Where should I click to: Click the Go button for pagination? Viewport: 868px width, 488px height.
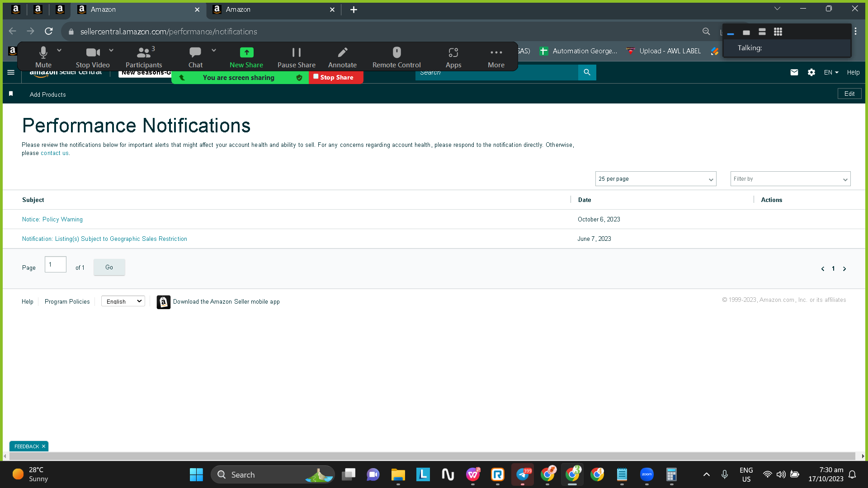[x=109, y=267]
